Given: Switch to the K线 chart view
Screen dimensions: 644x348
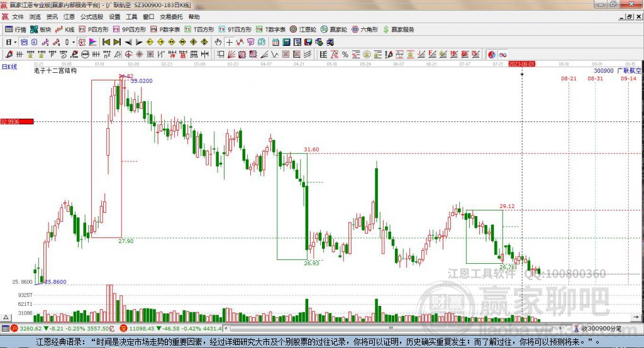Looking at the screenshot, I should pyautogui.click(x=65, y=30).
